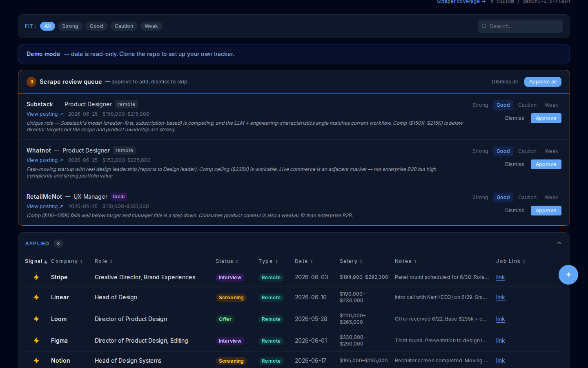Viewport: 588px width, 368px height.
Task: Click the '2026-05-28' date cell
Action: 311,319
